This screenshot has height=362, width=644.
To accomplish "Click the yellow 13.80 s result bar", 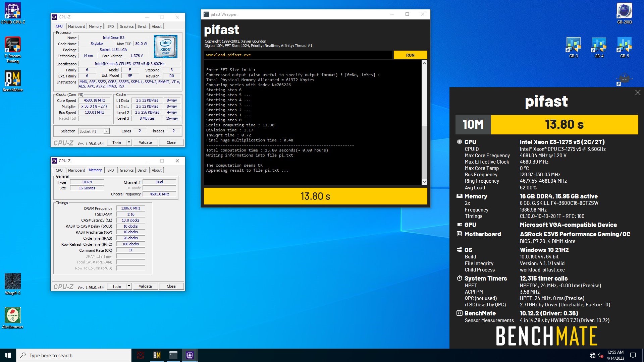I will pos(315,196).
